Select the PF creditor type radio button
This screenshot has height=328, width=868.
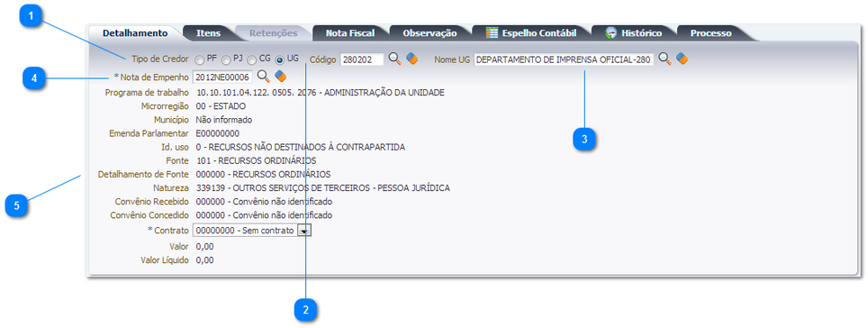coord(199,59)
